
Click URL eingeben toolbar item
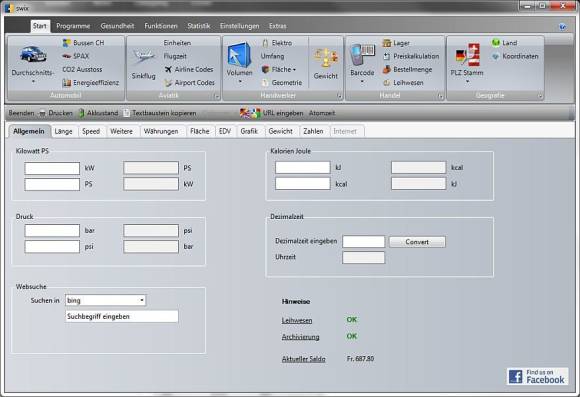tap(283, 113)
